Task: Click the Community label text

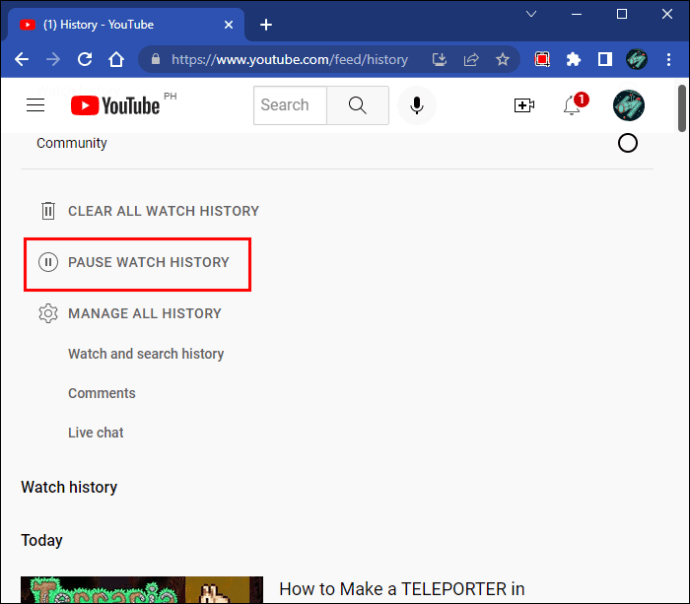Action: pos(72,143)
